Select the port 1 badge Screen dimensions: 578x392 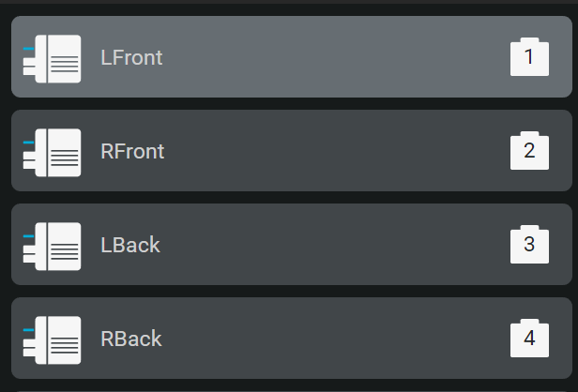pos(529,56)
